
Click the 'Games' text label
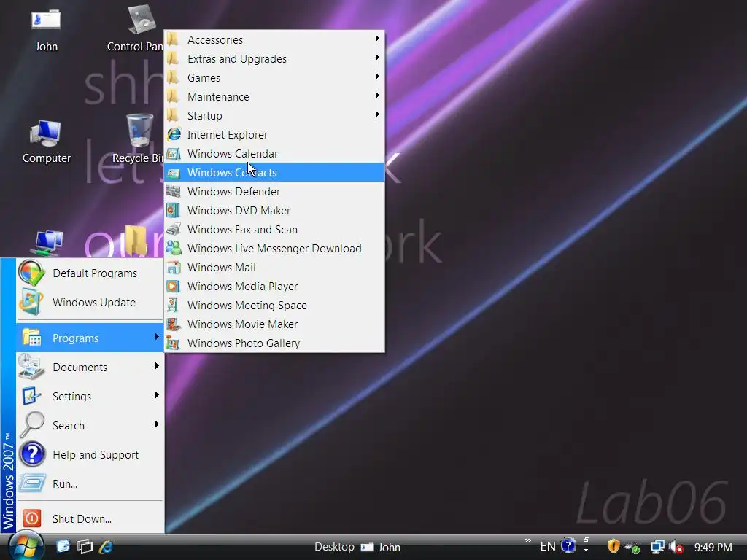coord(204,77)
